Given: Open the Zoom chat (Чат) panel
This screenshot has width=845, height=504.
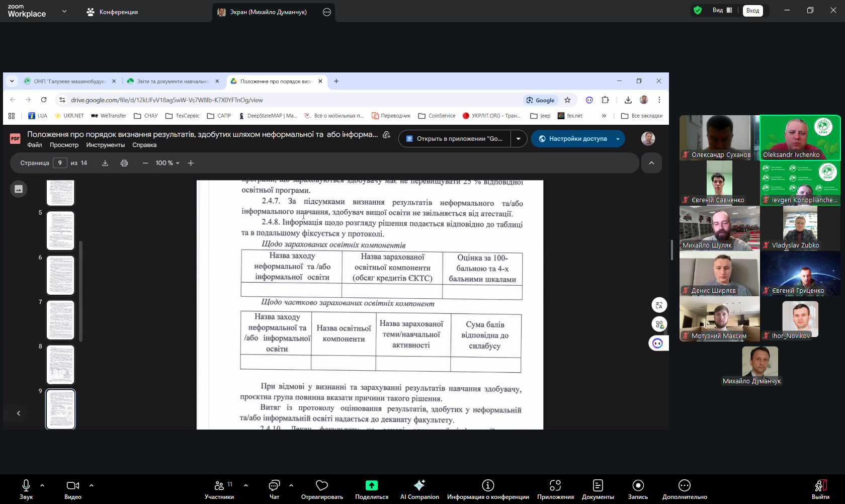Looking at the screenshot, I should [x=274, y=489].
